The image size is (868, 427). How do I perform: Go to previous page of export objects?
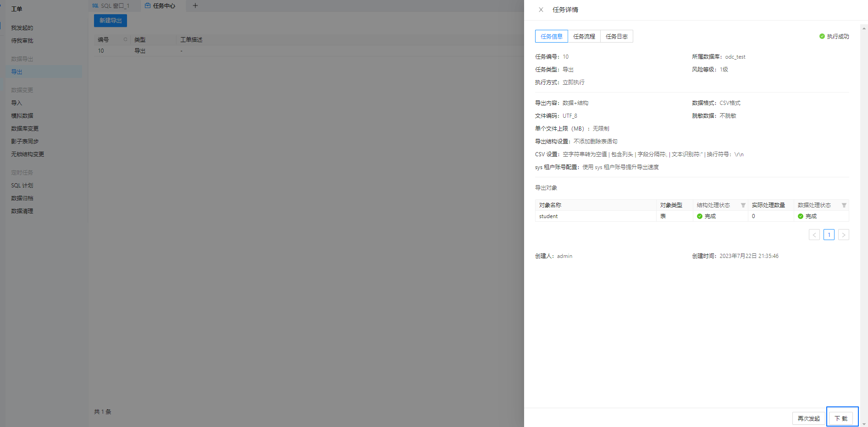(814, 235)
